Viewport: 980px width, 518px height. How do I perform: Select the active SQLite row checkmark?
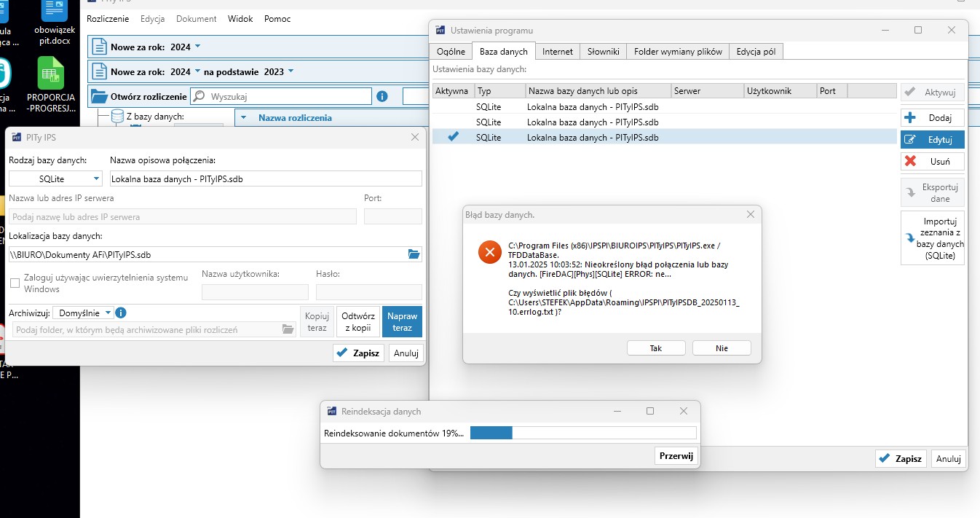point(453,137)
